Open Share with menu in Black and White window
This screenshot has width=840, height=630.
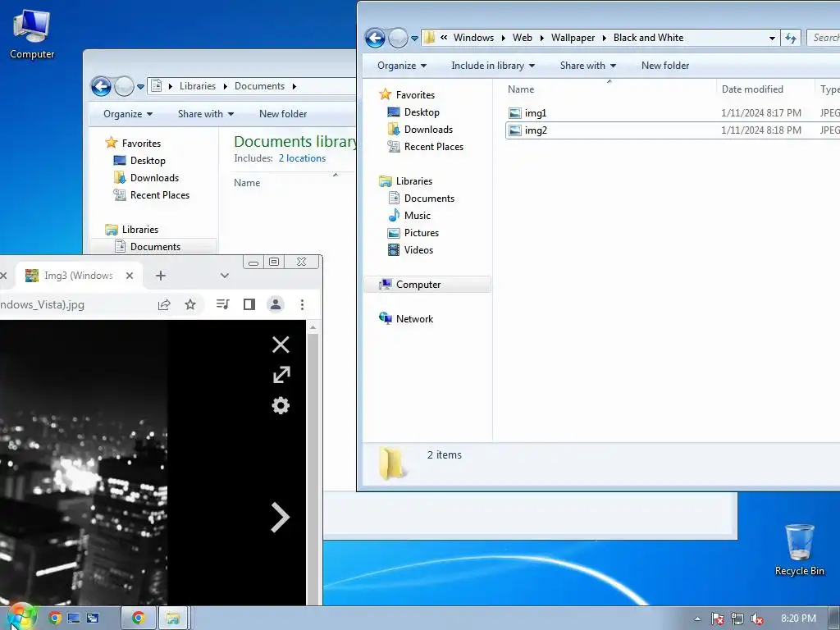587,66
